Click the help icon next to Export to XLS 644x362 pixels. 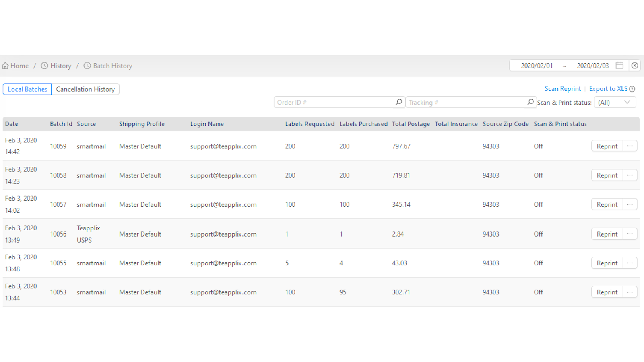click(x=632, y=88)
